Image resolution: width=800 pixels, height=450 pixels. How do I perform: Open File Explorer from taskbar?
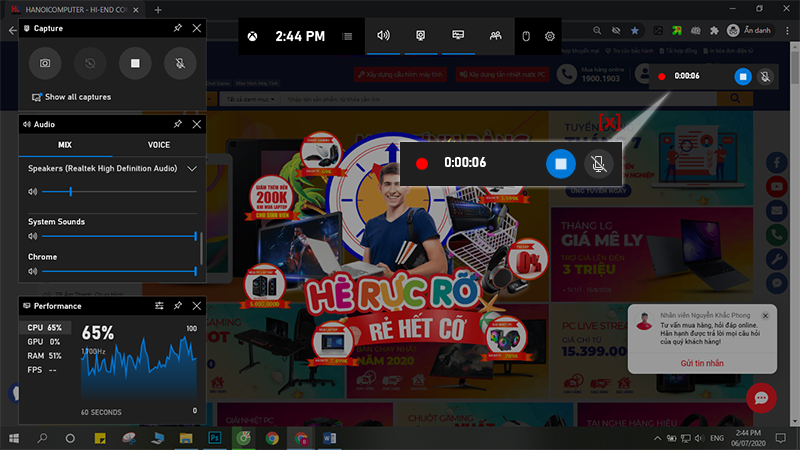(186, 438)
